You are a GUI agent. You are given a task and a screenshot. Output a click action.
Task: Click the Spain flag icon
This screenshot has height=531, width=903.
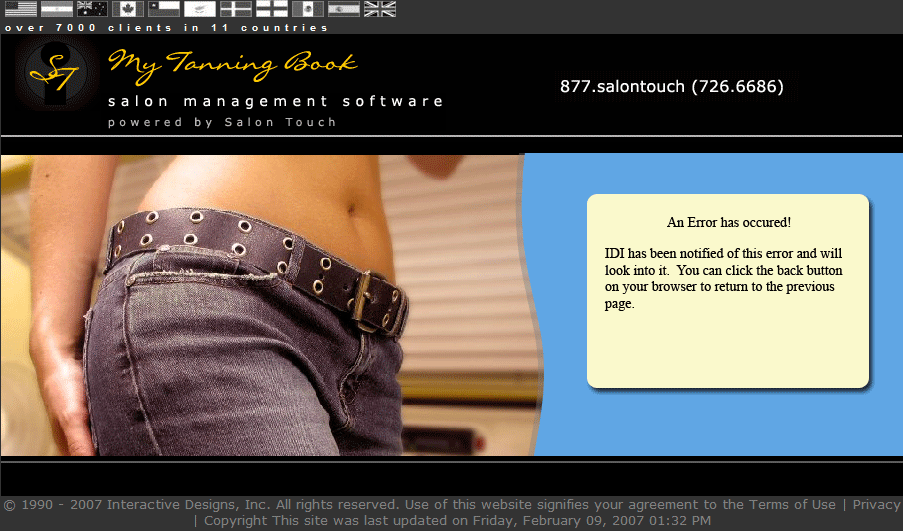[x=344, y=9]
